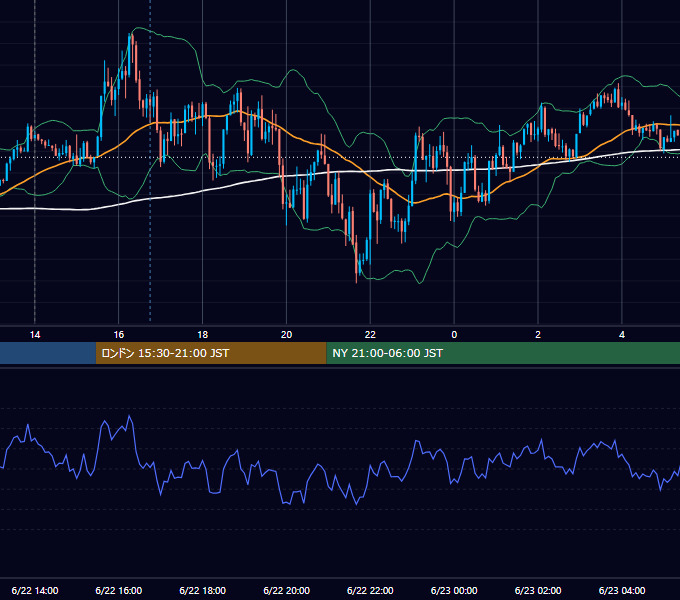Viewport: 680px width, 600px height.
Task: Click the 6/23 00:00 timestamp label
Action: 454,590
